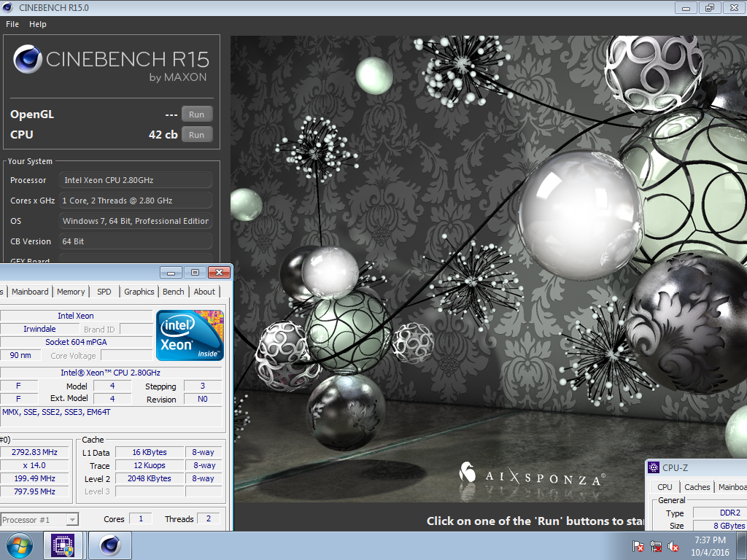Select the OS field showing Windows 7
747x560 pixels.
tap(136, 221)
